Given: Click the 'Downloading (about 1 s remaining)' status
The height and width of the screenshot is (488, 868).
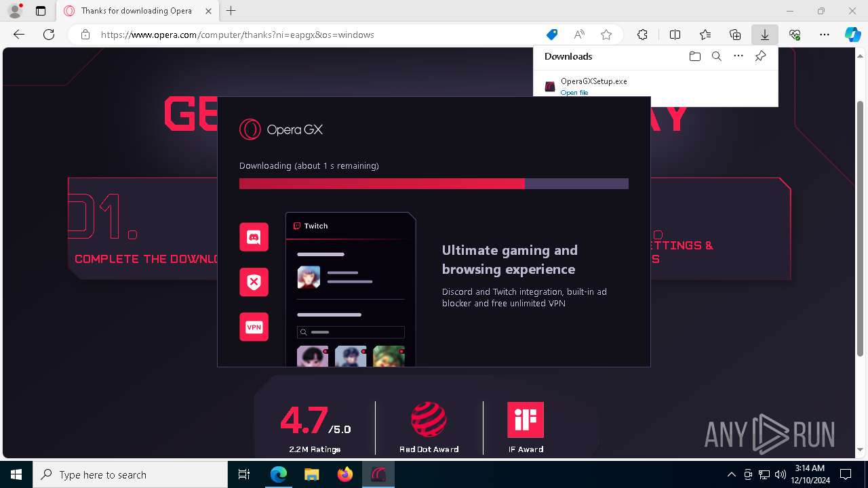Looking at the screenshot, I should [309, 165].
